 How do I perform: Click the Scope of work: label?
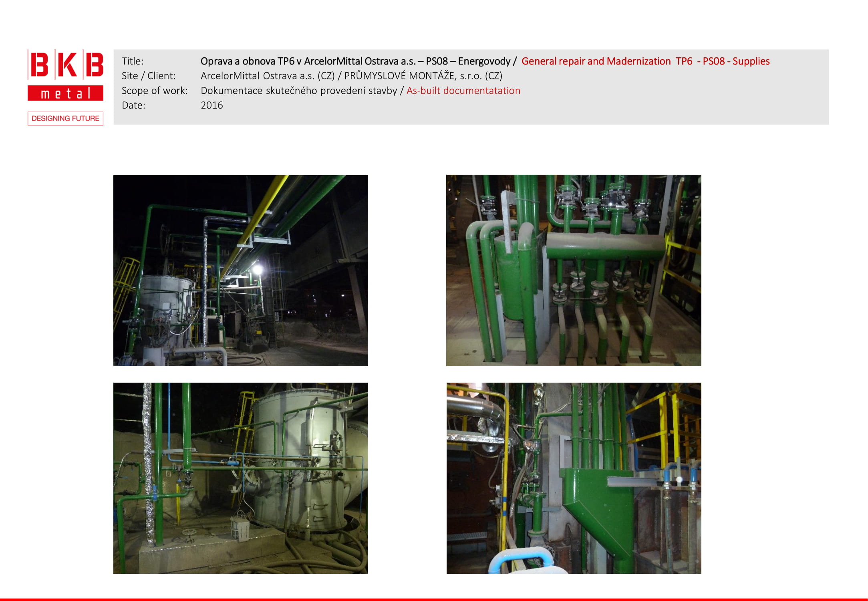pos(155,91)
